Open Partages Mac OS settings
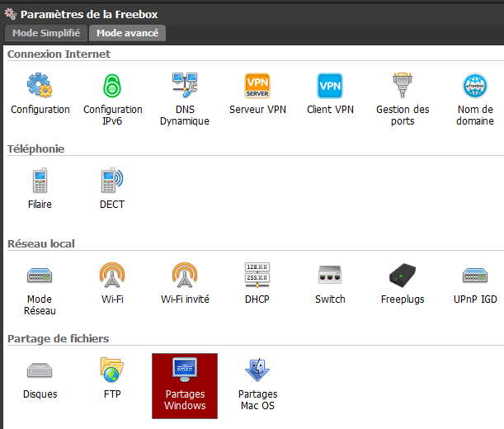The height and width of the screenshot is (429, 504). tap(257, 370)
